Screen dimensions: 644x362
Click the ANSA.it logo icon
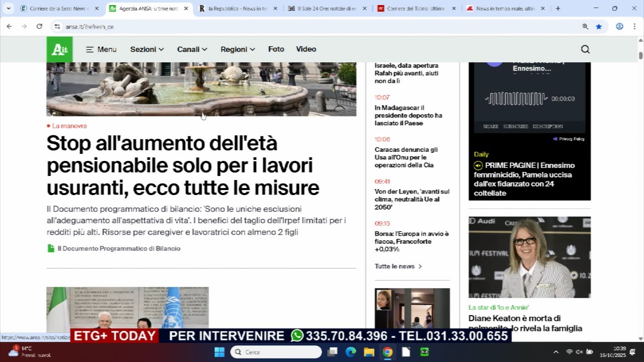tap(59, 49)
